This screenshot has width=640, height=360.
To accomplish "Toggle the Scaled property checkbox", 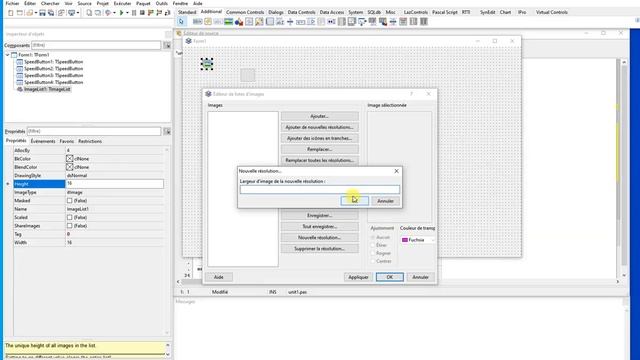I will coord(69,217).
